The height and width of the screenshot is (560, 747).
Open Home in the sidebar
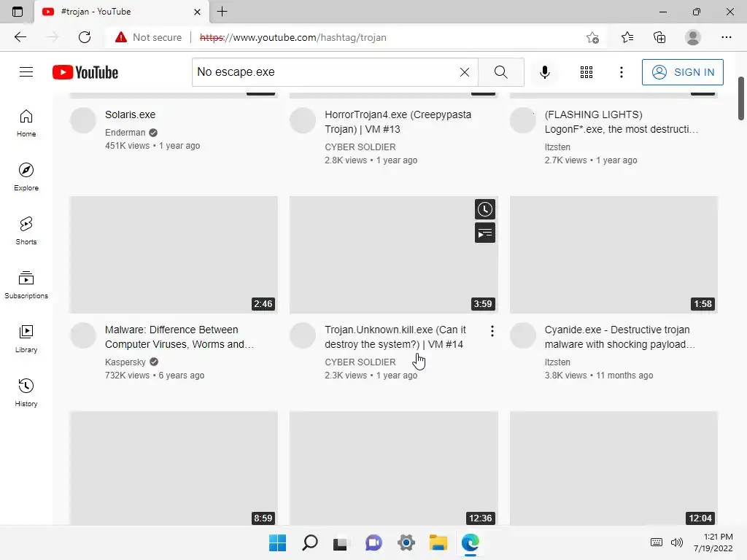tap(26, 123)
